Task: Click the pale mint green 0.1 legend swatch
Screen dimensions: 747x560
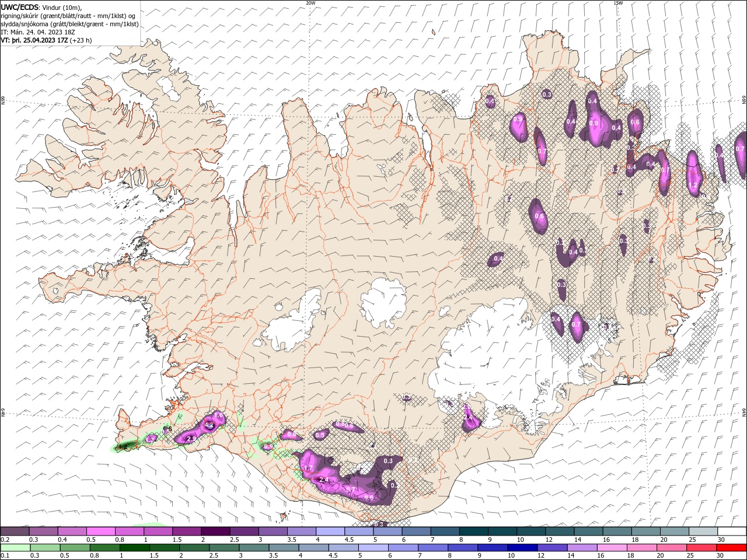Action: point(15,548)
